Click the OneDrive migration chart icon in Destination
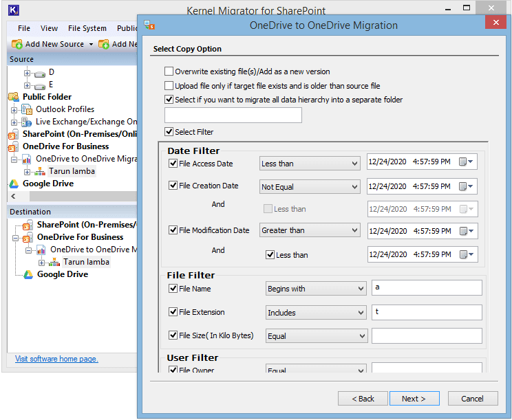512x420 pixels. (x=41, y=250)
